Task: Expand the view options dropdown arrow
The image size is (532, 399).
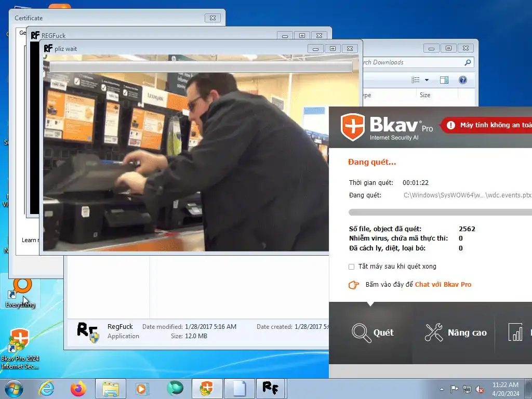Action: (427, 80)
